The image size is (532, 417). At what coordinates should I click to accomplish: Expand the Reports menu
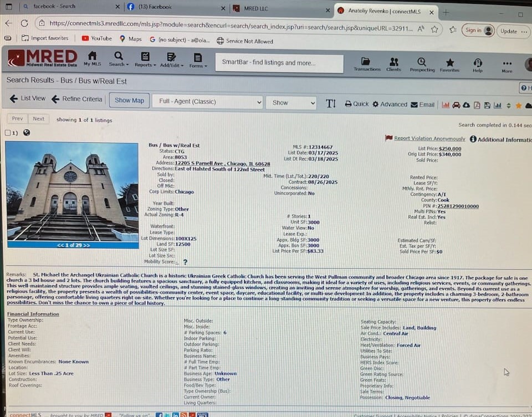pos(146,59)
